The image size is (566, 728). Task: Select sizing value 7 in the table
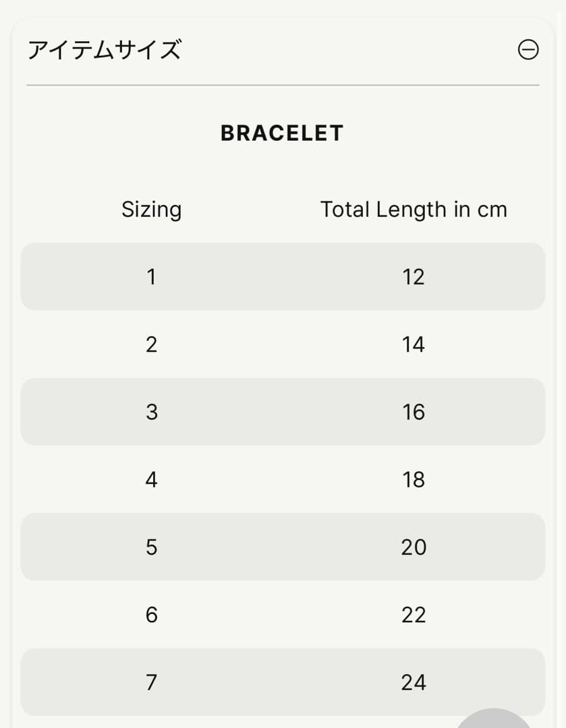151,682
